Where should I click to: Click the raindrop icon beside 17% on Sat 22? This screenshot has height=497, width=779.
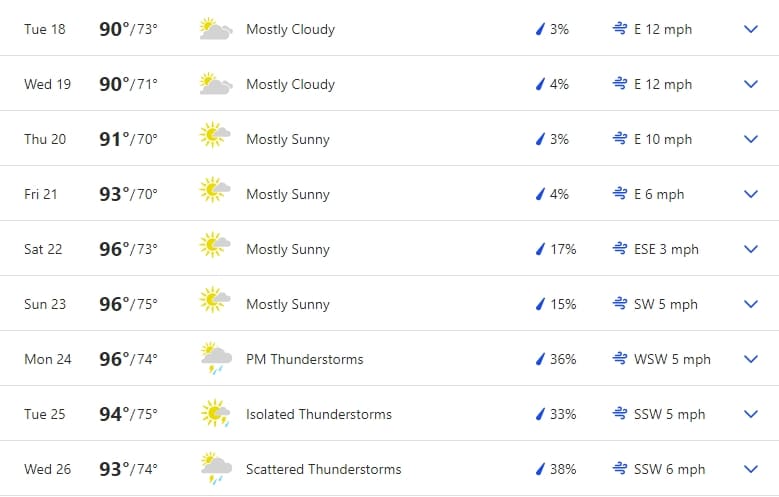540,249
